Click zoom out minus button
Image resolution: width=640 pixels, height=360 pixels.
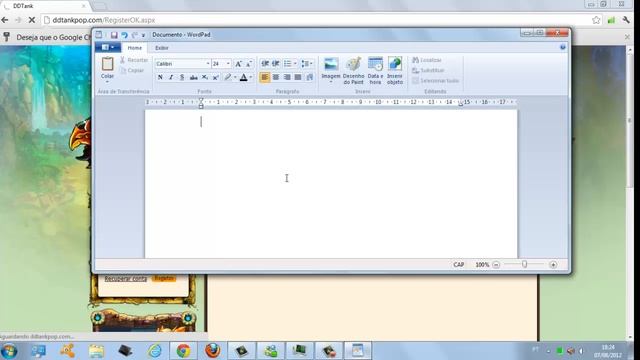(496, 265)
